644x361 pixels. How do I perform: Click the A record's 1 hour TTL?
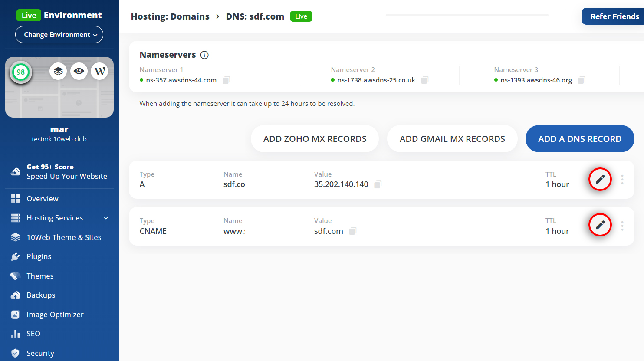coord(557,184)
